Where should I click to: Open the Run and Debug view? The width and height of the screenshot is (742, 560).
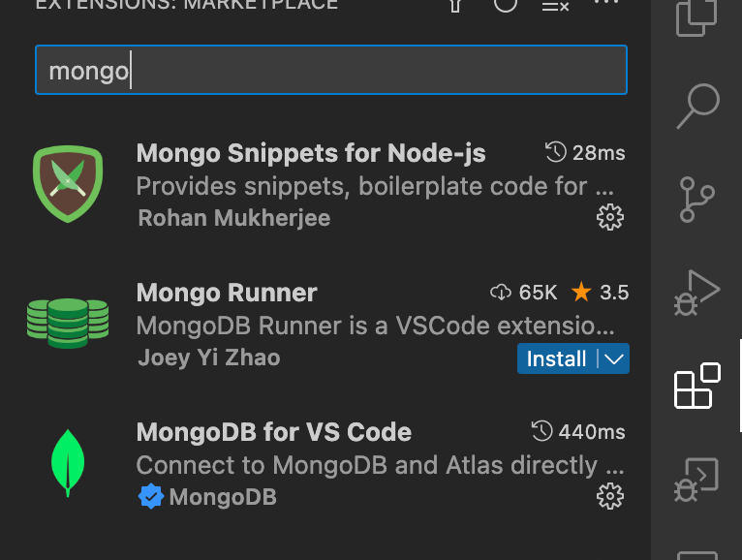(696, 293)
